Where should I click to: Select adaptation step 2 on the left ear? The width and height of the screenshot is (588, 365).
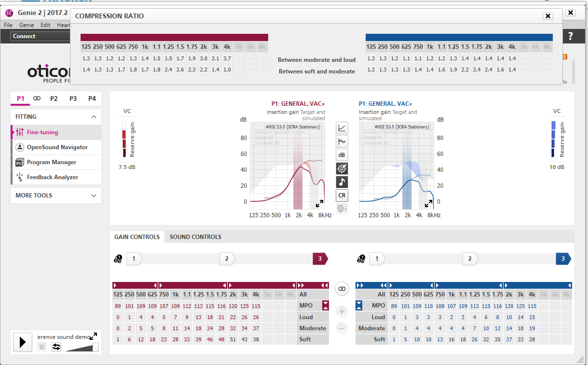[x=227, y=259]
